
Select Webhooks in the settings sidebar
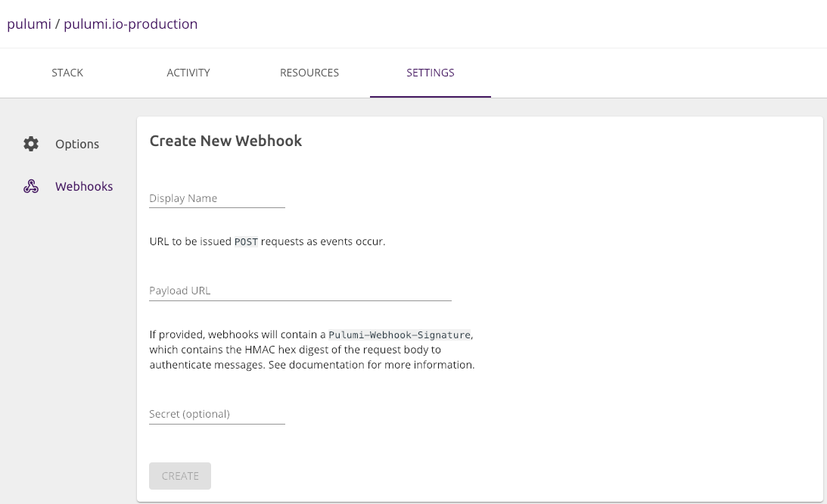[x=84, y=186]
